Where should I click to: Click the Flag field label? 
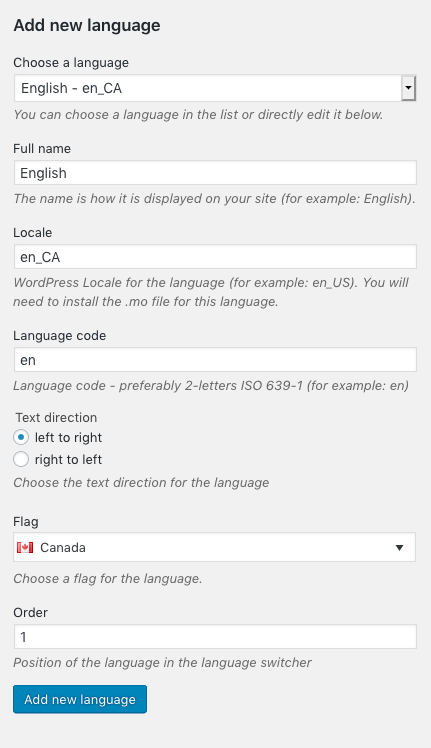click(26, 521)
